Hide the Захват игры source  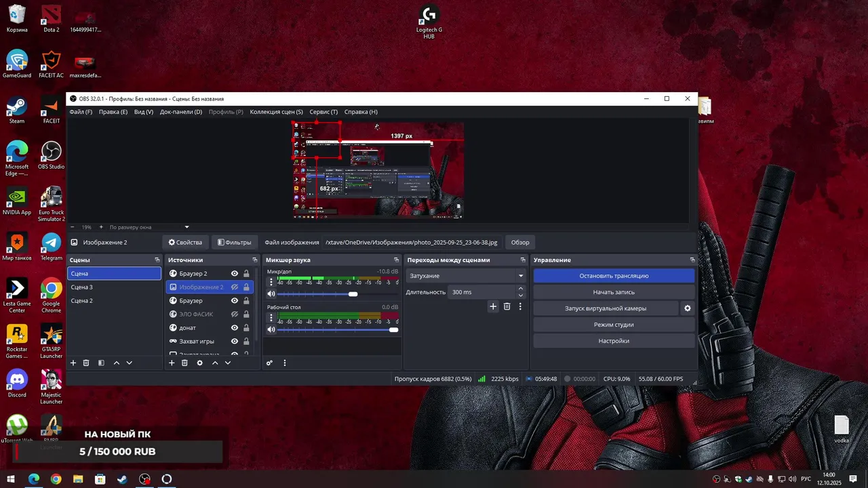pyautogui.click(x=235, y=342)
